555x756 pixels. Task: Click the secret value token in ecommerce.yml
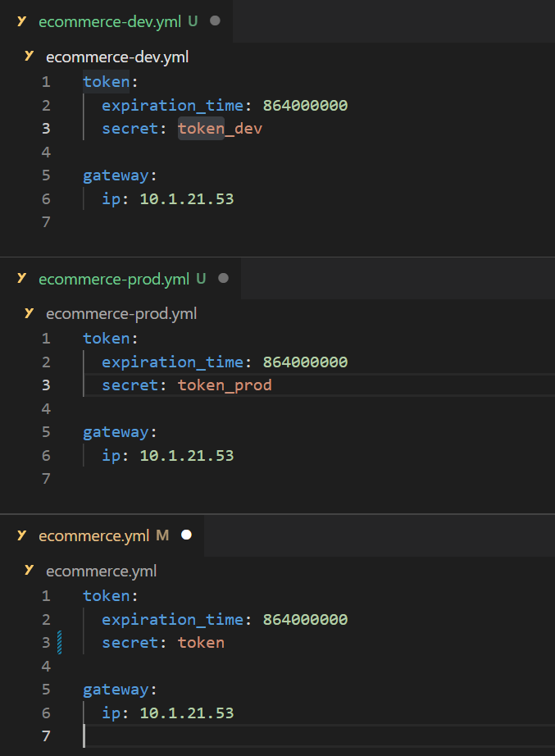[201, 642]
